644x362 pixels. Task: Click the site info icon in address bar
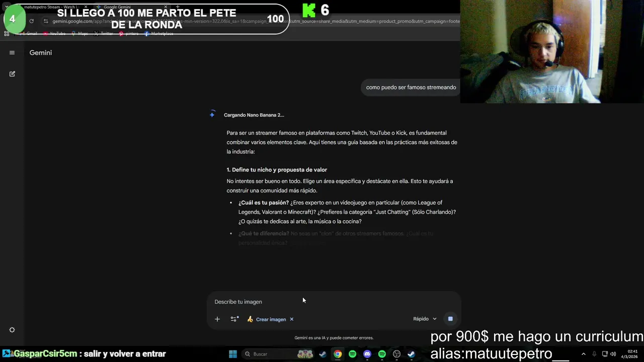click(x=46, y=21)
